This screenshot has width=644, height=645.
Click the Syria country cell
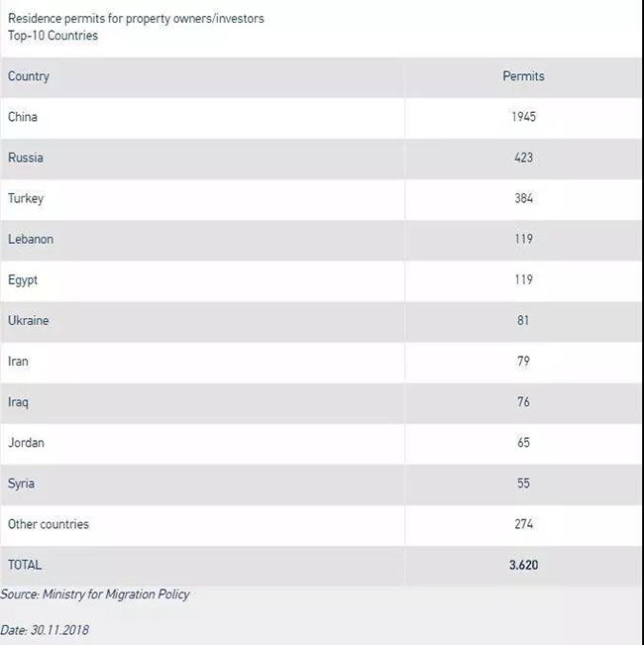point(22,483)
